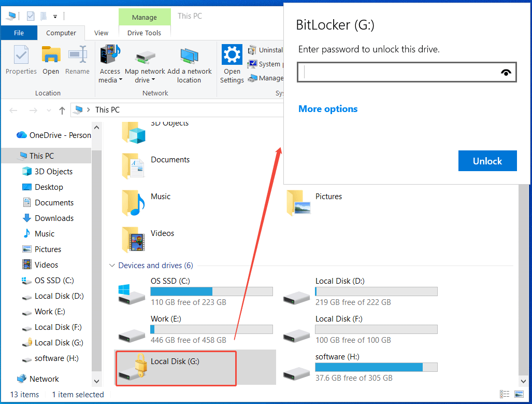Open the File menu tab
Screen dimensions: 532x404
point(19,33)
